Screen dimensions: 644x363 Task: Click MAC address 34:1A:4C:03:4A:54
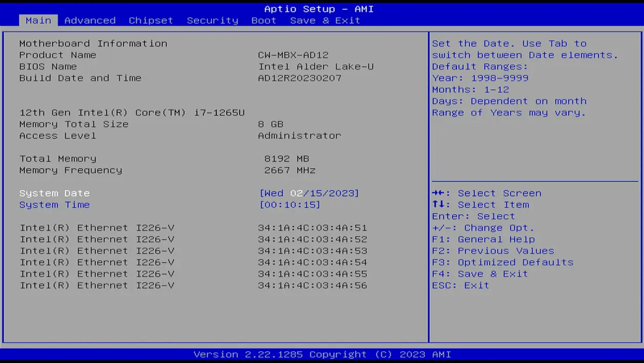(312, 262)
